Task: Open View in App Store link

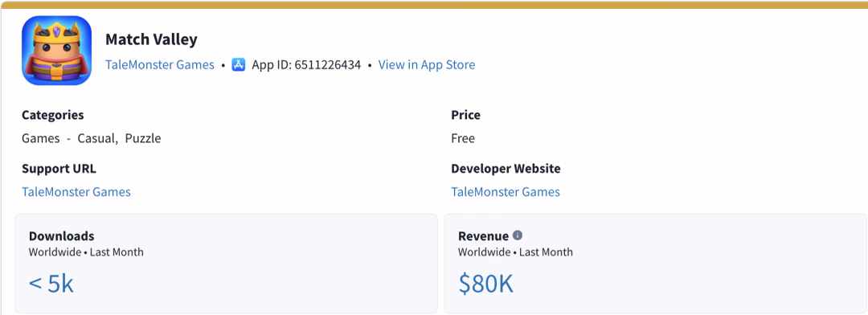Action: (x=426, y=65)
